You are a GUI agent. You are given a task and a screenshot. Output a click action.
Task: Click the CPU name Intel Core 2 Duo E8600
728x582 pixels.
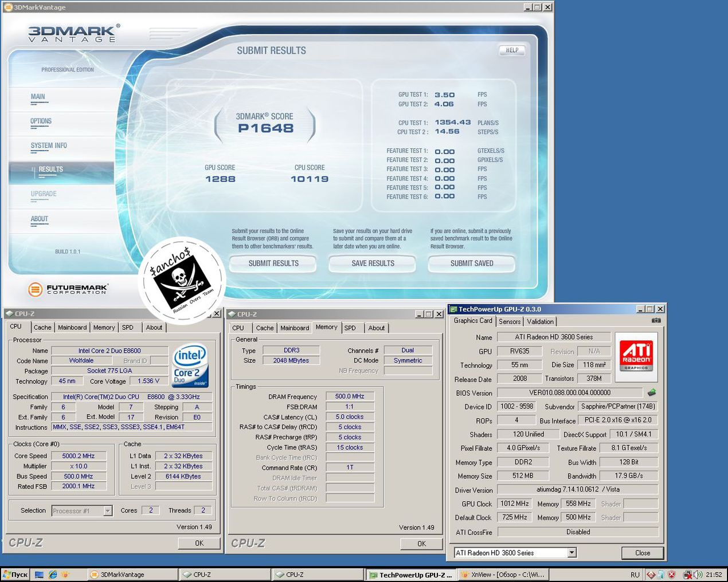coord(109,351)
